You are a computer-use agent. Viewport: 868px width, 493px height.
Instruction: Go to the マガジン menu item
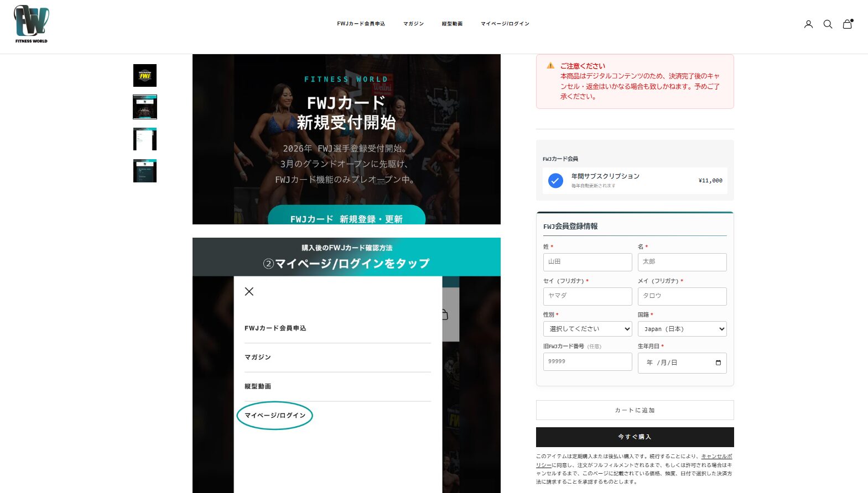coord(413,24)
